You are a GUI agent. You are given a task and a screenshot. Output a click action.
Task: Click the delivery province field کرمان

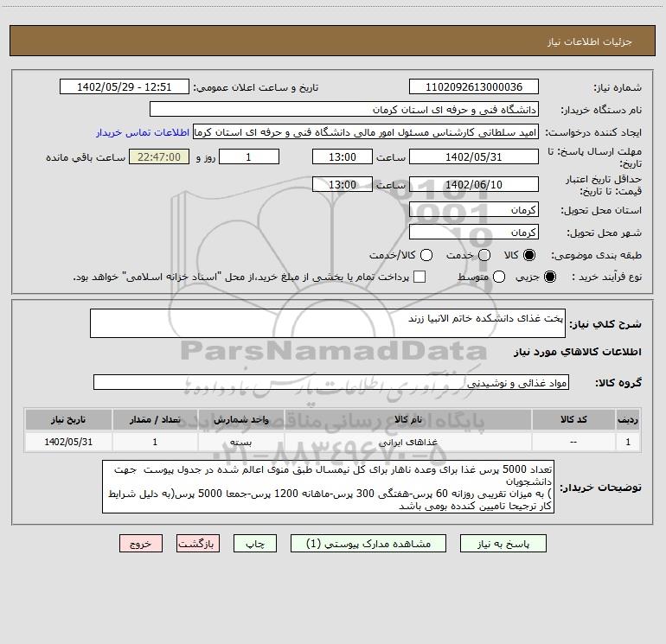tap(474, 210)
